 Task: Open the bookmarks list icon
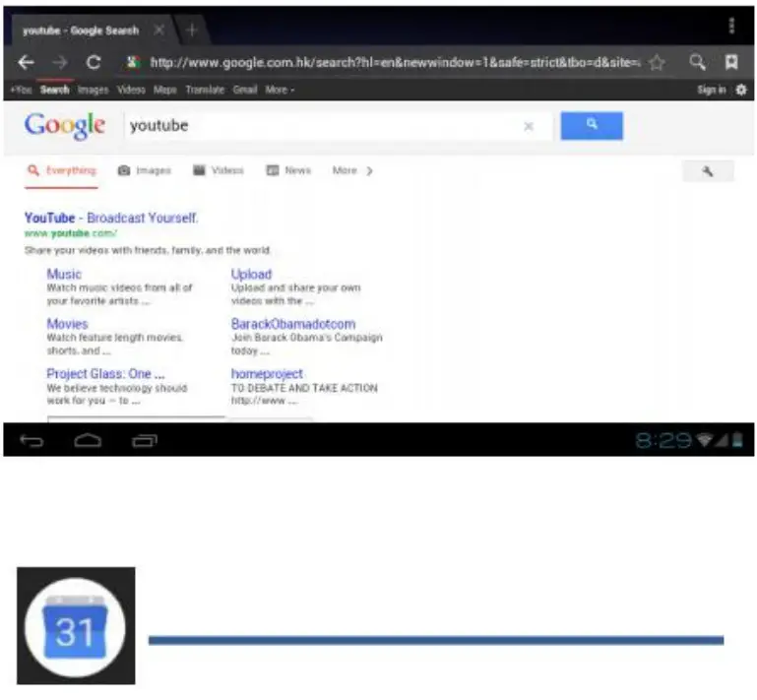tap(731, 62)
